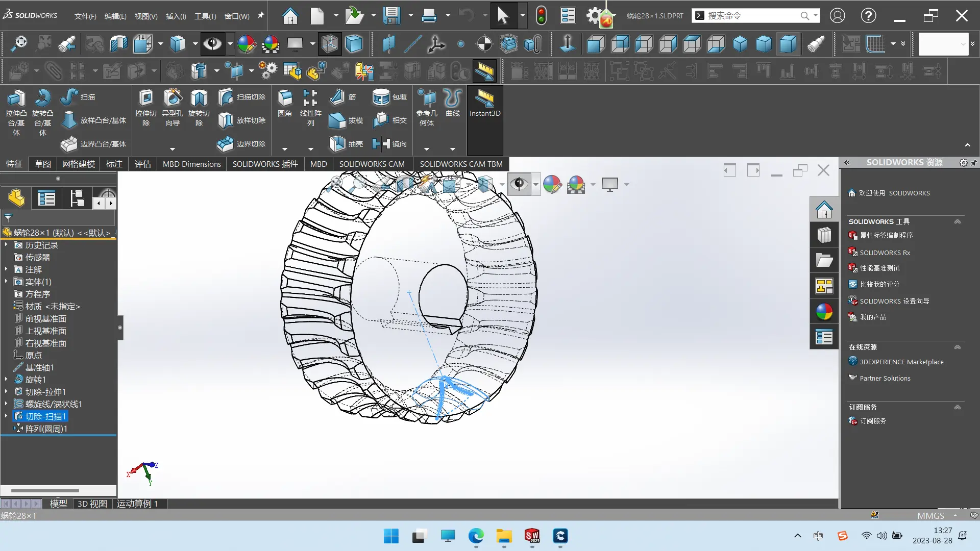980x551 pixels.
Task: Switch to the 评估 (Evaluate) tab
Action: pos(142,164)
